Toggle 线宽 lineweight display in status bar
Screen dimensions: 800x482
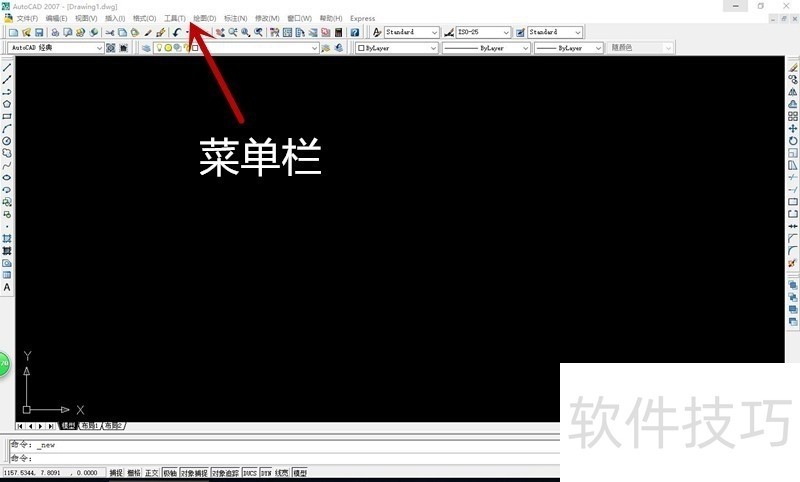click(282, 473)
